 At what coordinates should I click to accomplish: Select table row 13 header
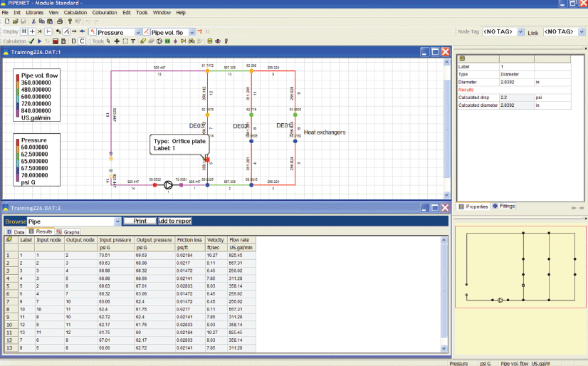click(x=11, y=348)
